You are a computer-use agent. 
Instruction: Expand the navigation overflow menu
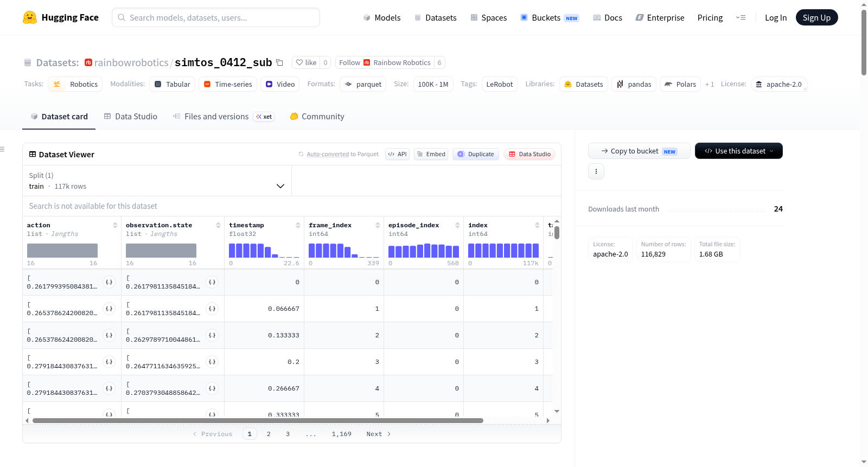pos(741,17)
